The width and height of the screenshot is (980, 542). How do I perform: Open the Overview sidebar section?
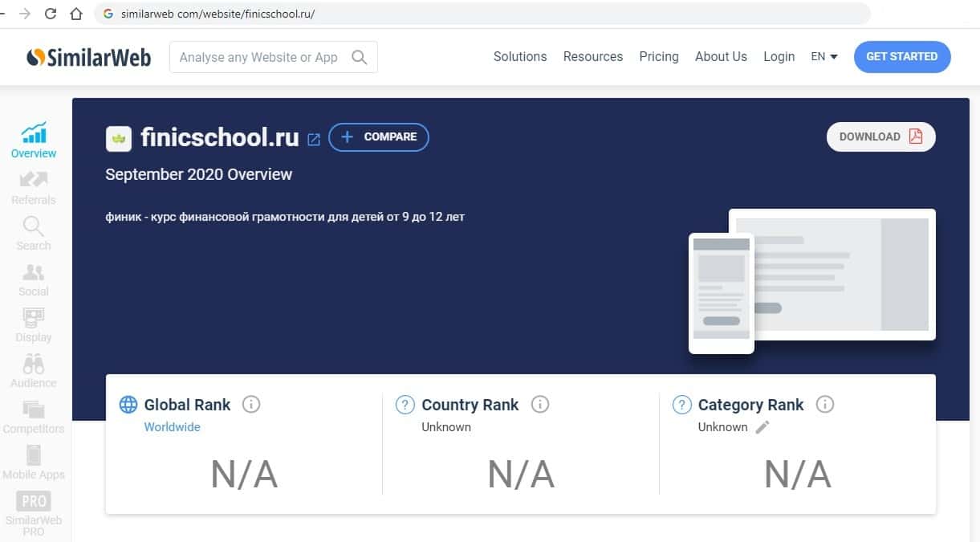coord(34,140)
